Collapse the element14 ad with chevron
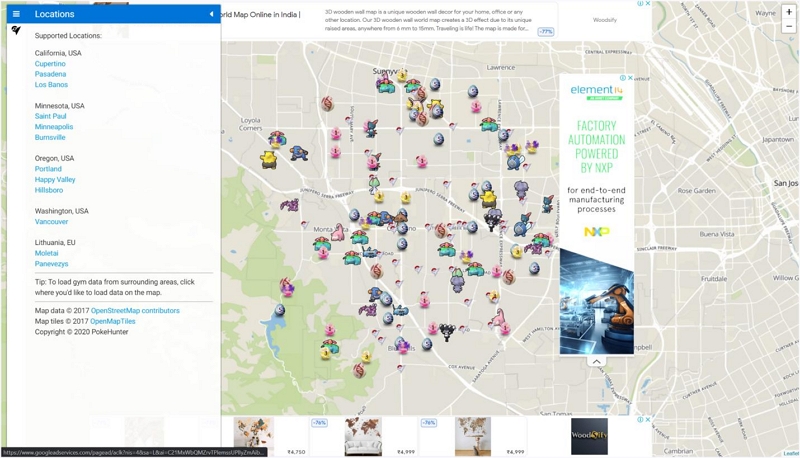This screenshot has height=458, width=800. (596, 361)
